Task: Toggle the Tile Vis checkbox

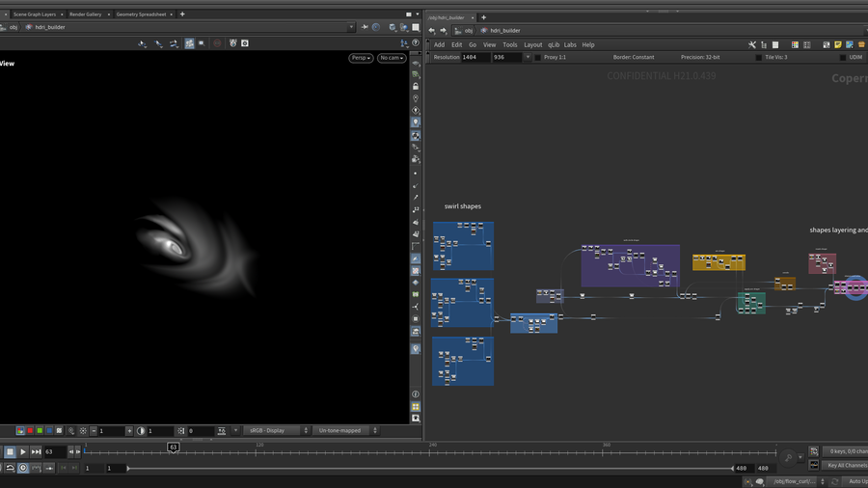Action: pos(758,57)
